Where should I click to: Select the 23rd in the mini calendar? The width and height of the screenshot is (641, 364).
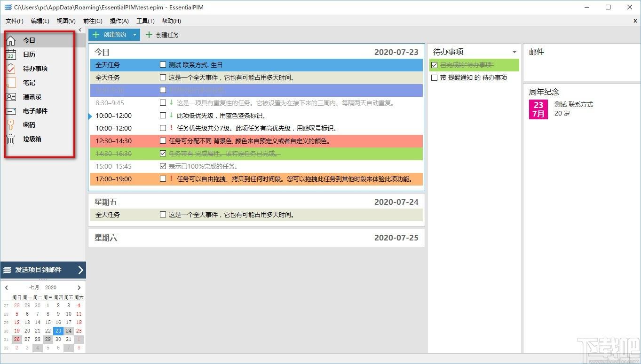click(x=58, y=331)
